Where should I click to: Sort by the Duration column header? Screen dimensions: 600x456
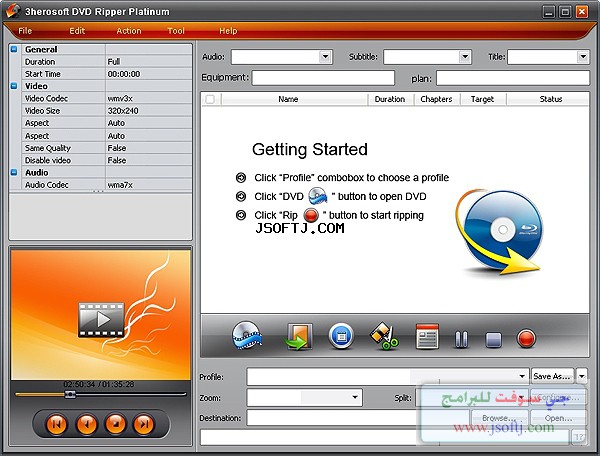click(390, 99)
